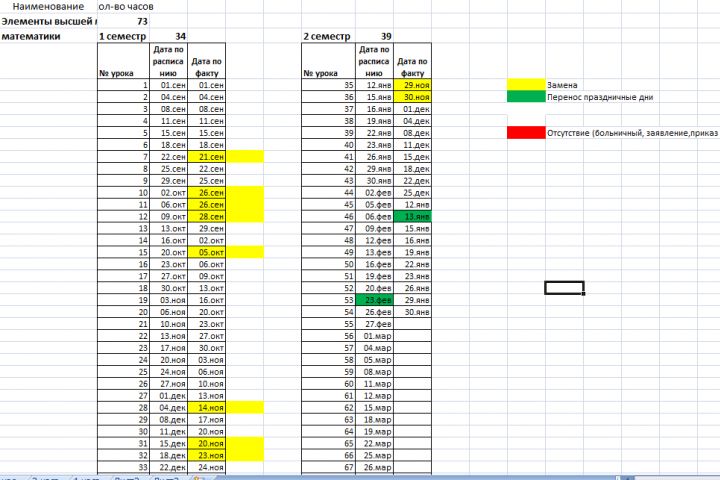This screenshot has width=720, height=480.
Task: Select scheduled date 01.сен for lesson 1
Action: [x=169, y=85]
